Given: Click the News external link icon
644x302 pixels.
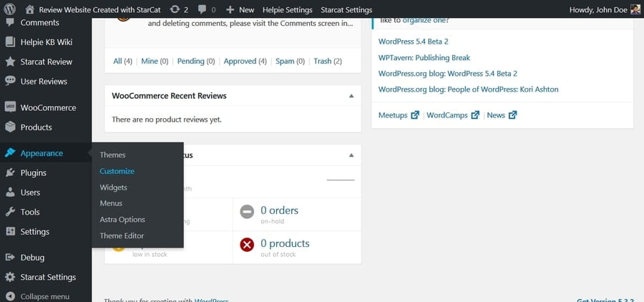Looking at the screenshot, I should [x=512, y=115].
